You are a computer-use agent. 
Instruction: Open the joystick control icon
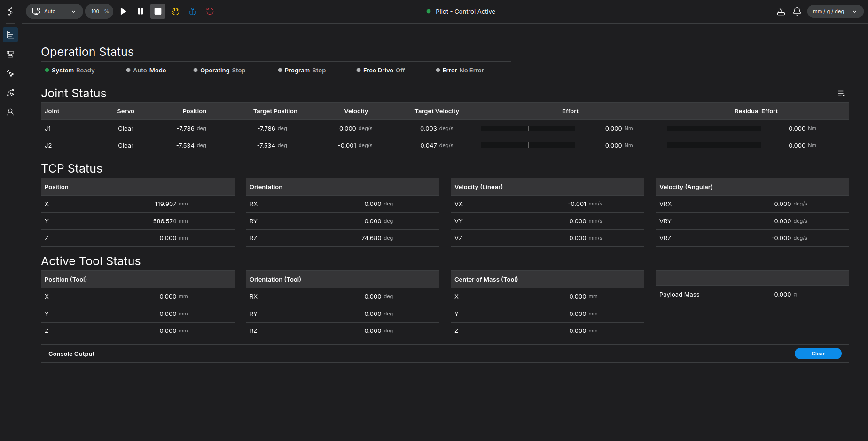(x=781, y=11)
